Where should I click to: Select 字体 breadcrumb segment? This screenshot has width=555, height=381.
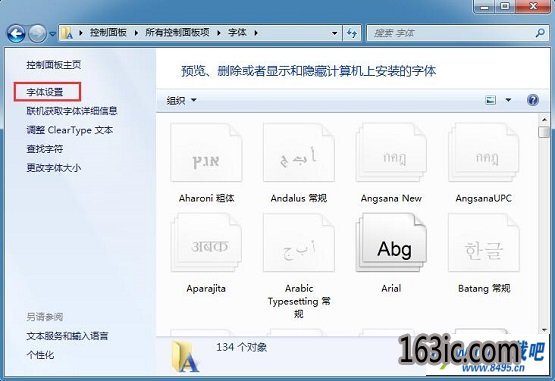[x=237, y=33]
